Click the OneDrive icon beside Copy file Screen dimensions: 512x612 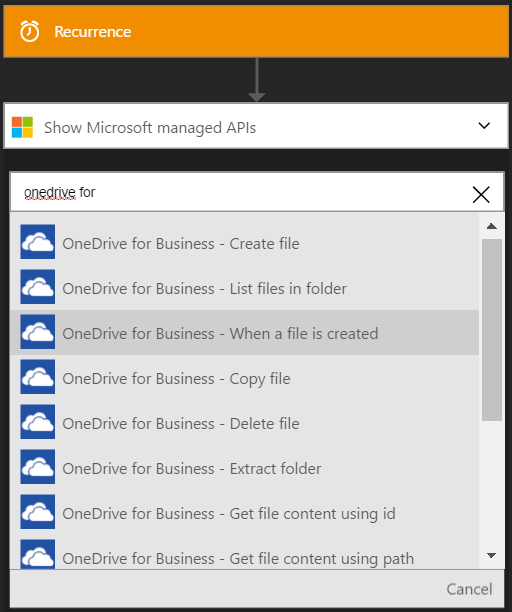[x=37, y=377]
